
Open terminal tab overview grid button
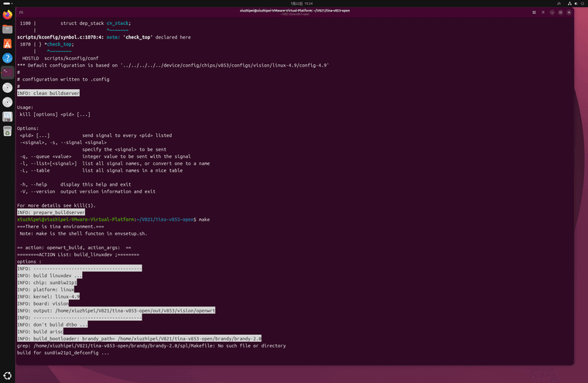tap(534, 12)
